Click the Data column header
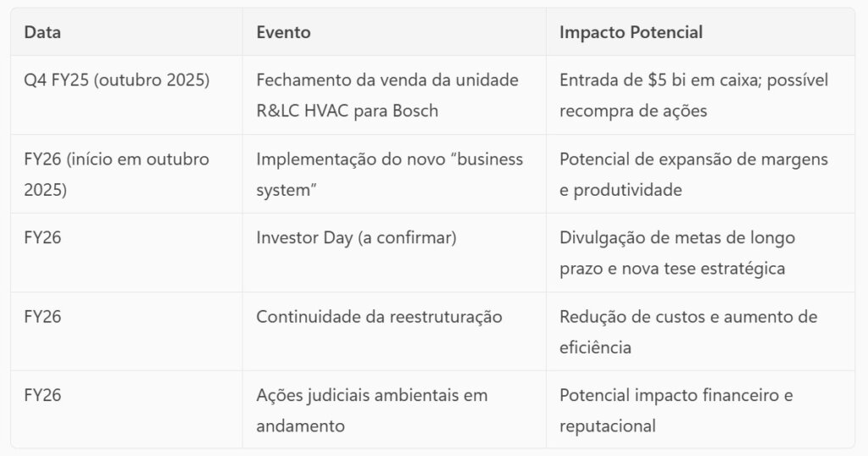The image size is (868, 456). click(42, 33)
